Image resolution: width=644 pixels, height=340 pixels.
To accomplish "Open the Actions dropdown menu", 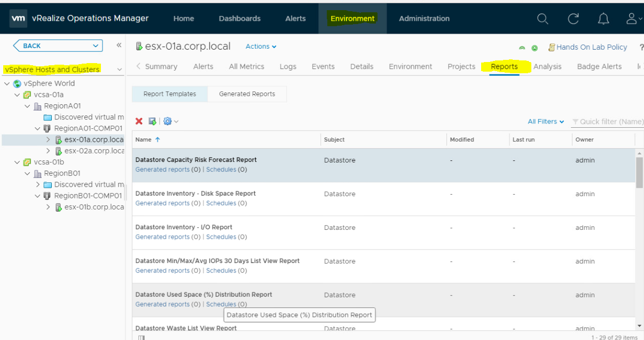I will coord(261,47).
